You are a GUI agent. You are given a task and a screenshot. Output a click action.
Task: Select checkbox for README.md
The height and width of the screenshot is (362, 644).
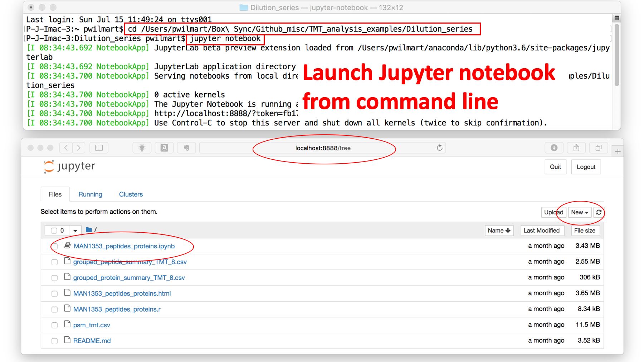point(54,341)
